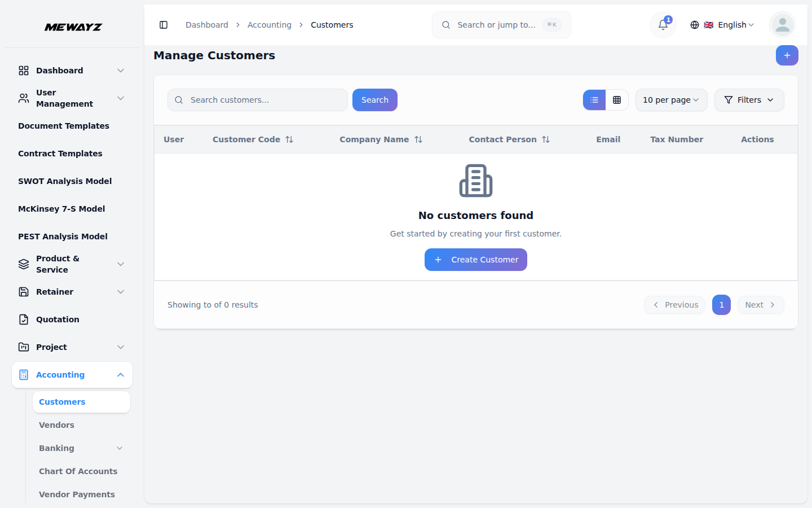Click the Retainer icon in the sidebar
The width and height of the screenshot is (812, 508).
(23, 291)
